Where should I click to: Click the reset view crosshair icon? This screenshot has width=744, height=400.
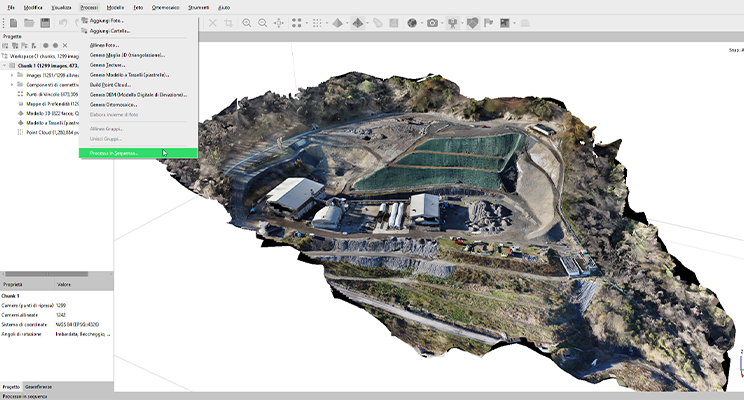point(279,23)
